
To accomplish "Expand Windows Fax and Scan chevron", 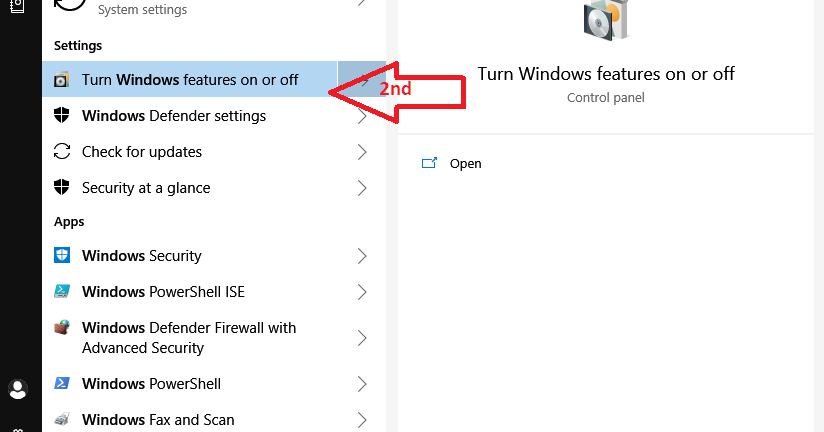I will pos(362,420).
